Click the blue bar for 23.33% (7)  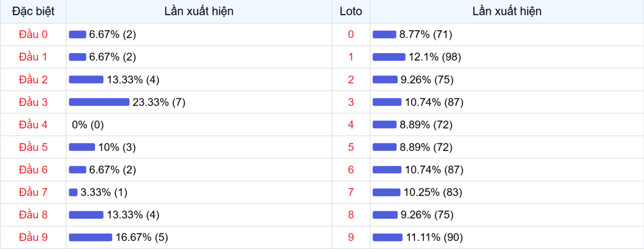click(99, 102)
